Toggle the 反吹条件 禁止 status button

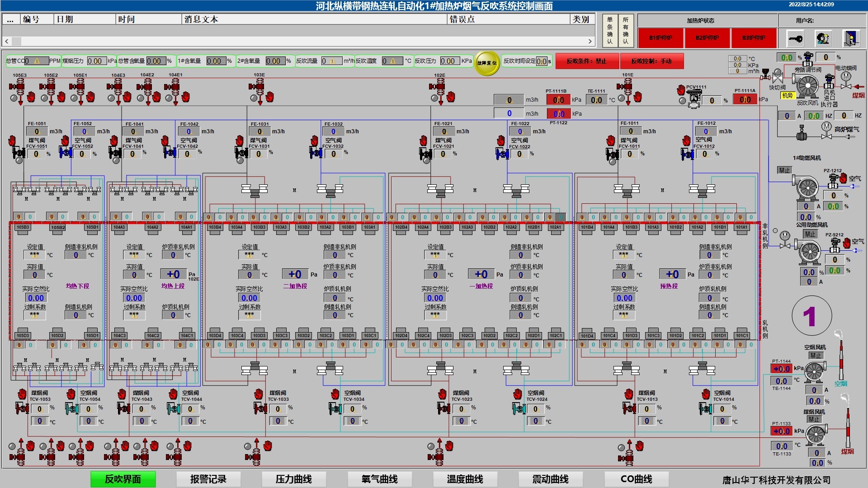coord(587,61)
